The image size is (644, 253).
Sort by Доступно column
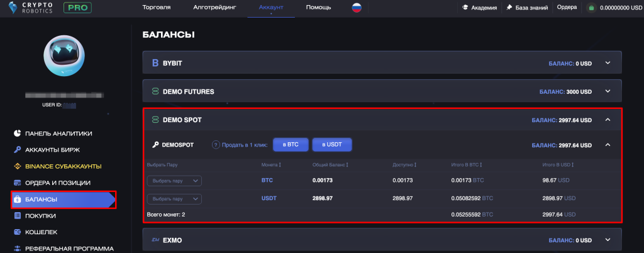(404, 165)
